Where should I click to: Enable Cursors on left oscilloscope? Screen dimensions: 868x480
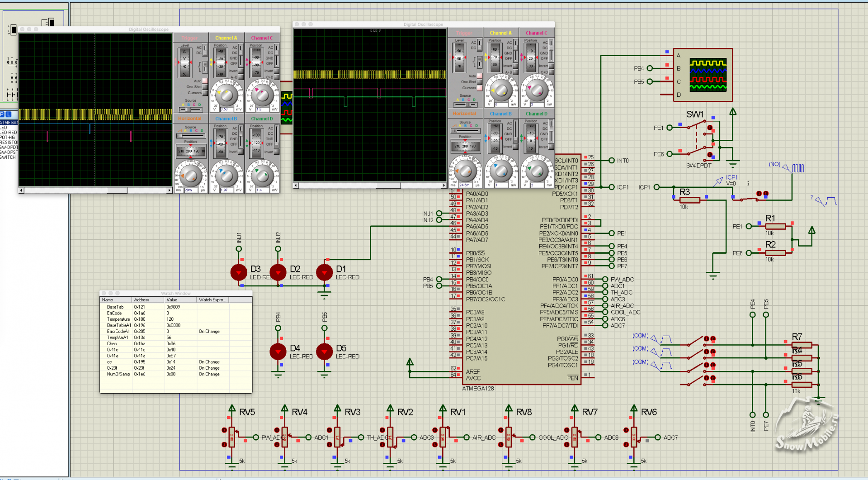coord(205,93)
